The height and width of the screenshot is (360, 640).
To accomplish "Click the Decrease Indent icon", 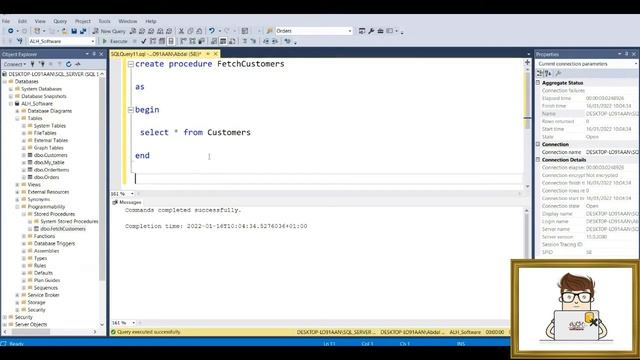I will [x=266, y=41].
